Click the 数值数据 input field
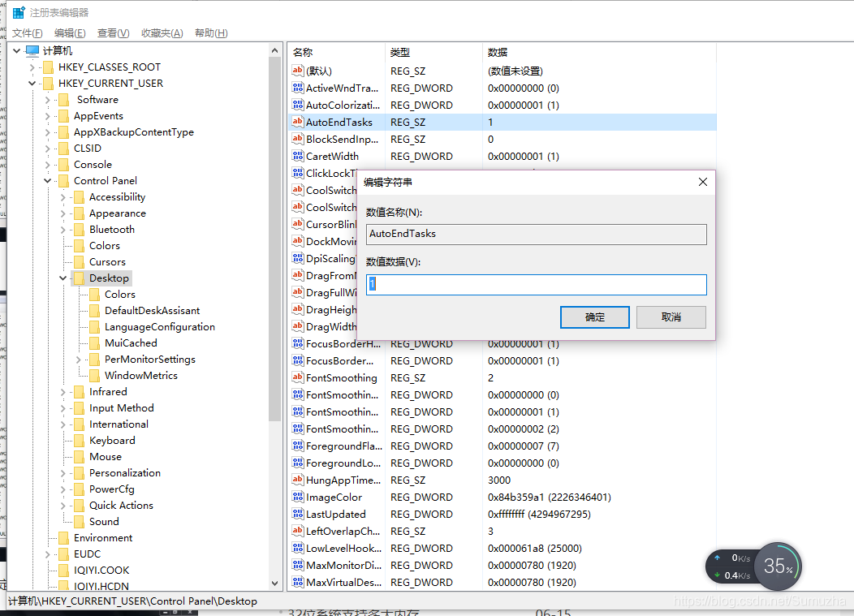This screenshot has width=854, height=616. [x=537, y=284]
